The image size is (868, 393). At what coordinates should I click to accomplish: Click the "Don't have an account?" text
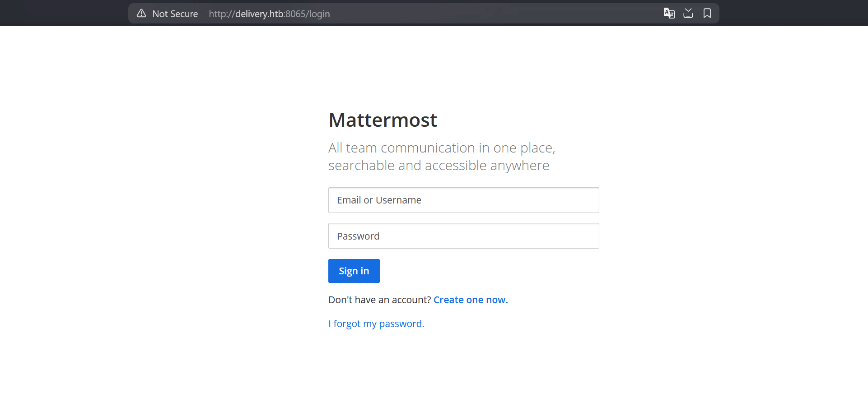(379, 300)
